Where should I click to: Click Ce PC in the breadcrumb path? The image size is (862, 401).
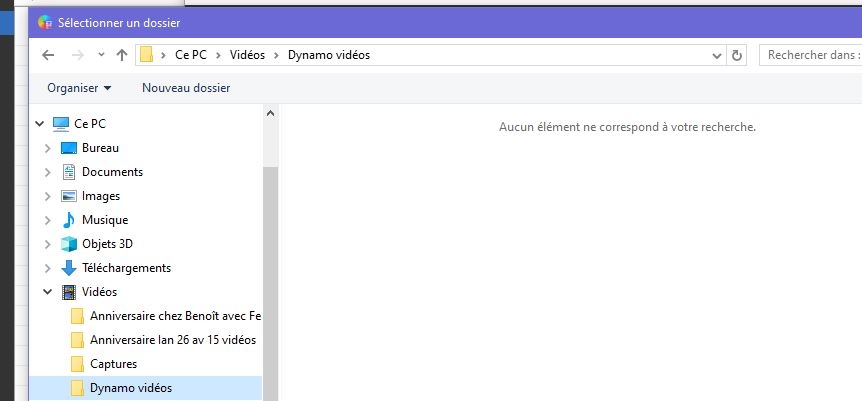[x=192, y=55]
